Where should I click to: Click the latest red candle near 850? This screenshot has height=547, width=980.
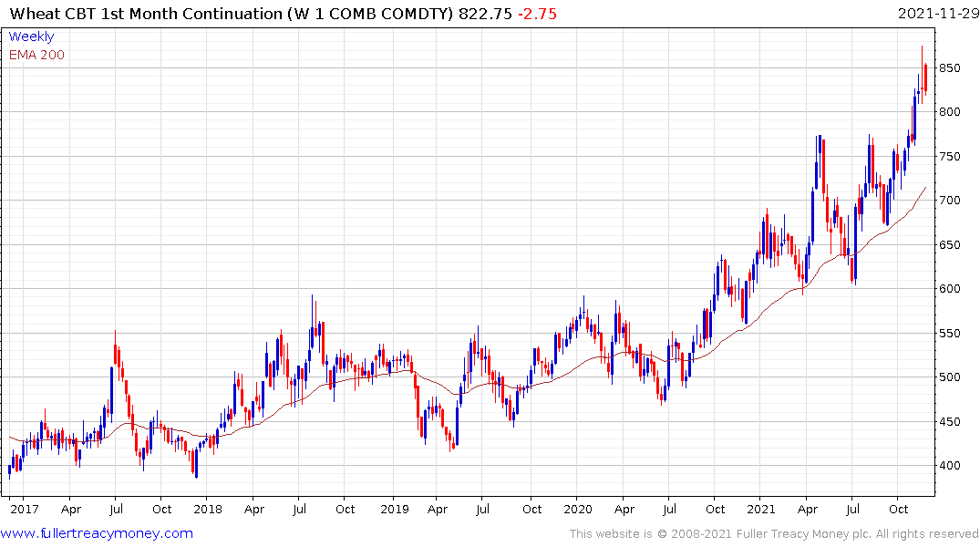pos(925,78)
